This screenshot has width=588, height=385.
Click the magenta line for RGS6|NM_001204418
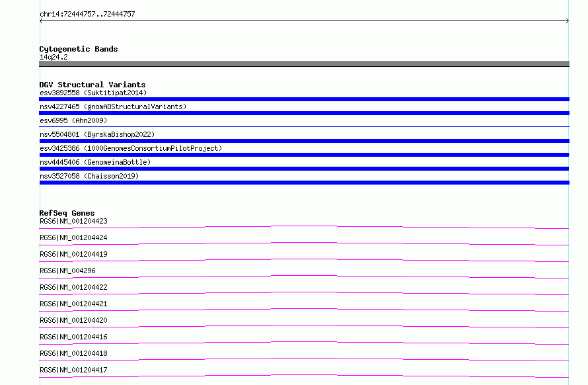click(x=304, y=359)
